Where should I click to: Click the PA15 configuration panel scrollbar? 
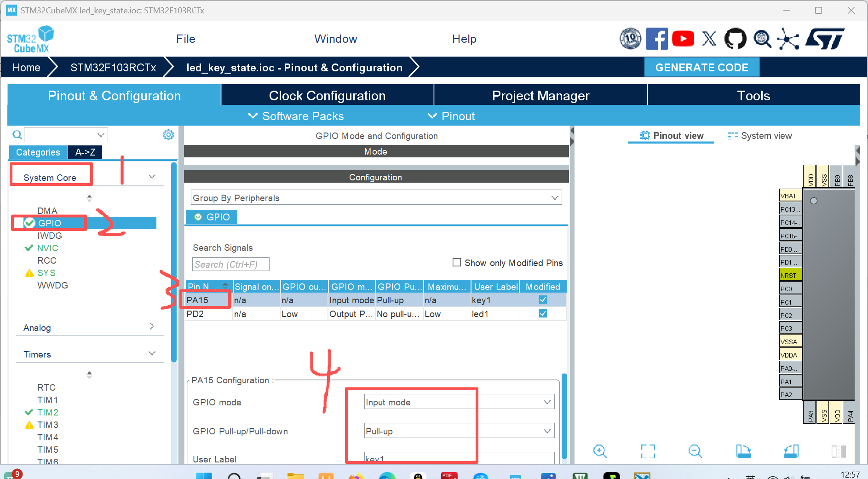click(x=564, y=416)
